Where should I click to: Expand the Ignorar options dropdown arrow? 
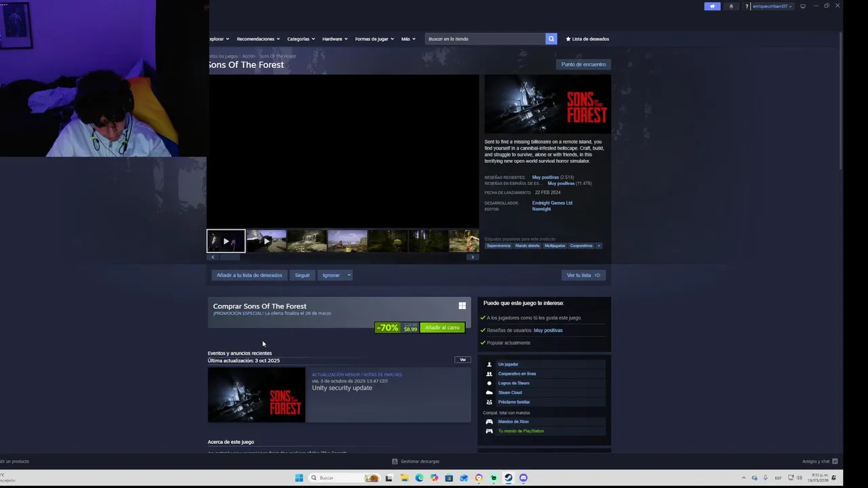tap(349, 275)
